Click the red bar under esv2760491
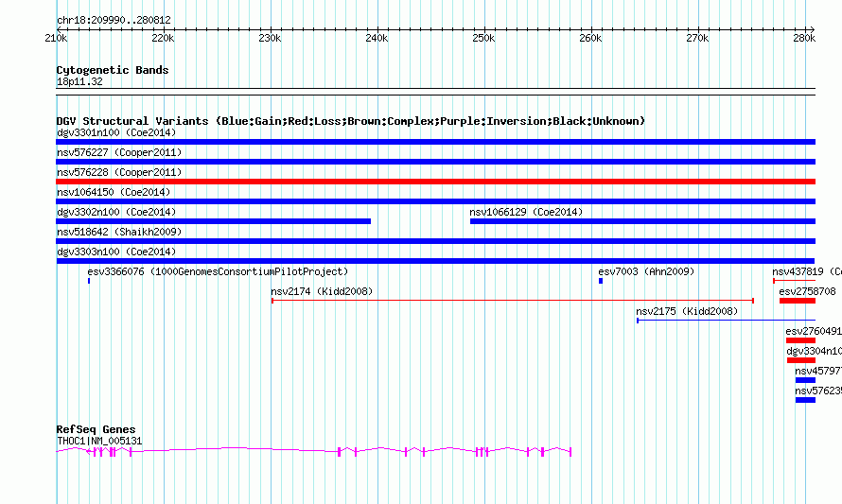Screen dimensions: 842x504 pyautogui.click(x=800, y=340)
